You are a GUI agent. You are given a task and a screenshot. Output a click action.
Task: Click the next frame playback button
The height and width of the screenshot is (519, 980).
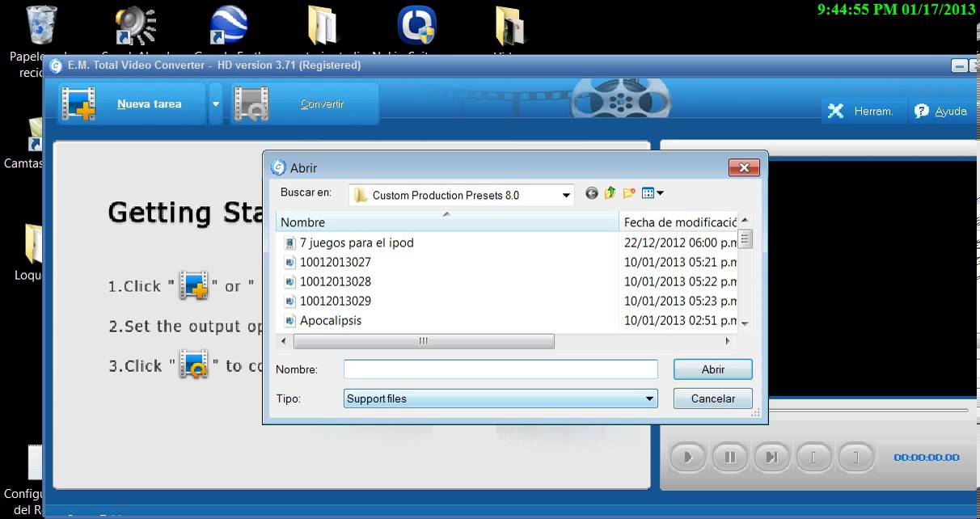772,458
